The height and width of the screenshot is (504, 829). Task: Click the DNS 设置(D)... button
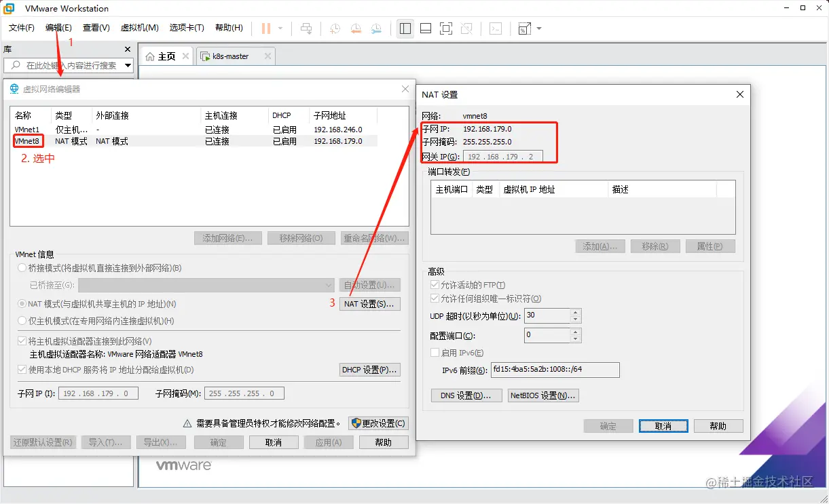pos(466,395)
